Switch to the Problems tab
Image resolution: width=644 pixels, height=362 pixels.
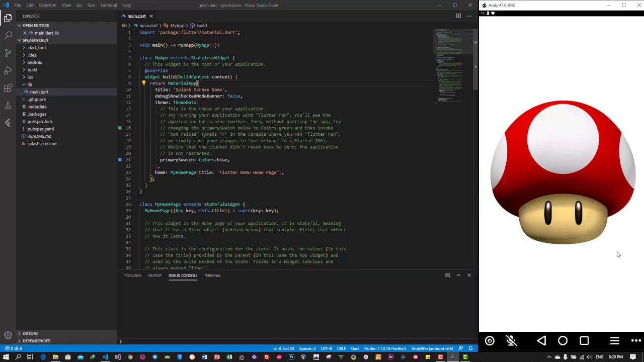click(132, 276)
